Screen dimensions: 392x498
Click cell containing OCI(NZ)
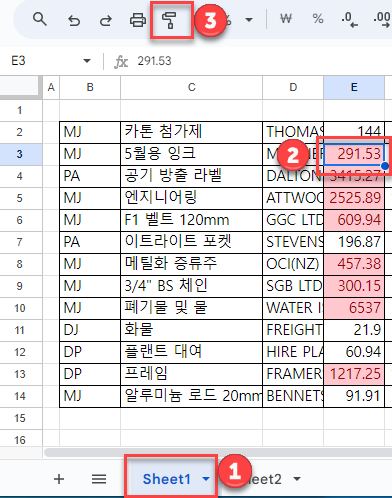tap(293, 264)
